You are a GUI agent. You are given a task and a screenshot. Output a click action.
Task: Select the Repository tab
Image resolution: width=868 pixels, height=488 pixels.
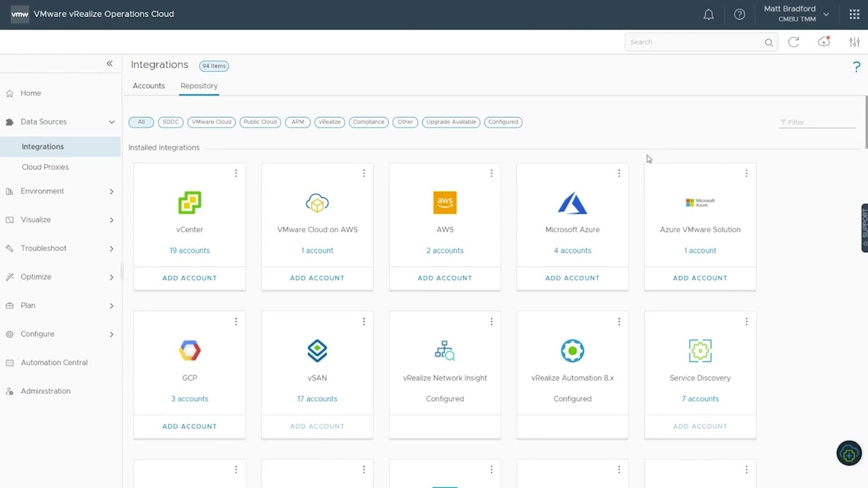click(x=199, y=86)
